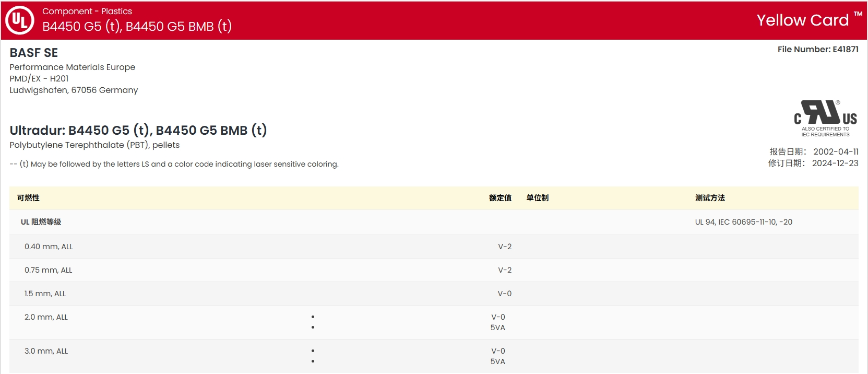Screen dimensions: 868x374
Task: Click the V-0 rating for 3.0 mm
Action: [498, 351]
